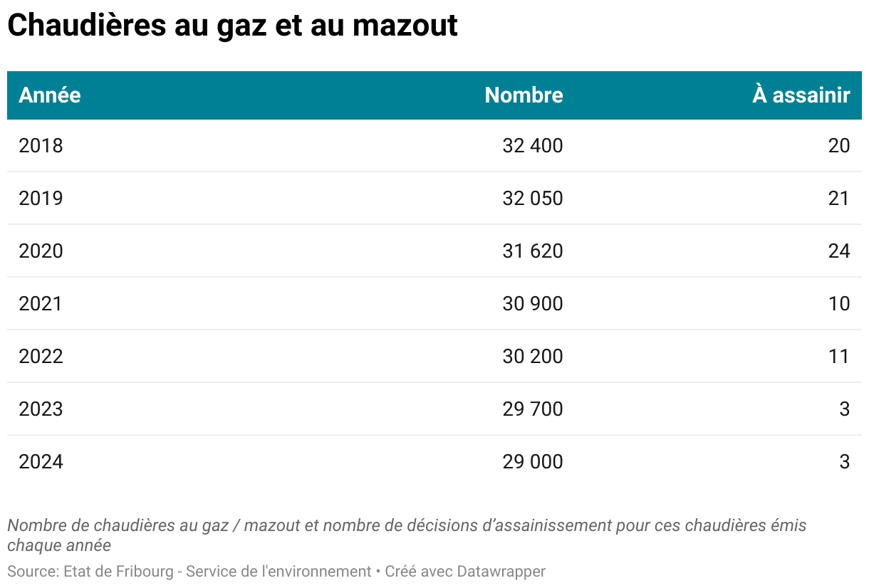Click the Nombre column header

pyautogui.click(x=524, y=95)
